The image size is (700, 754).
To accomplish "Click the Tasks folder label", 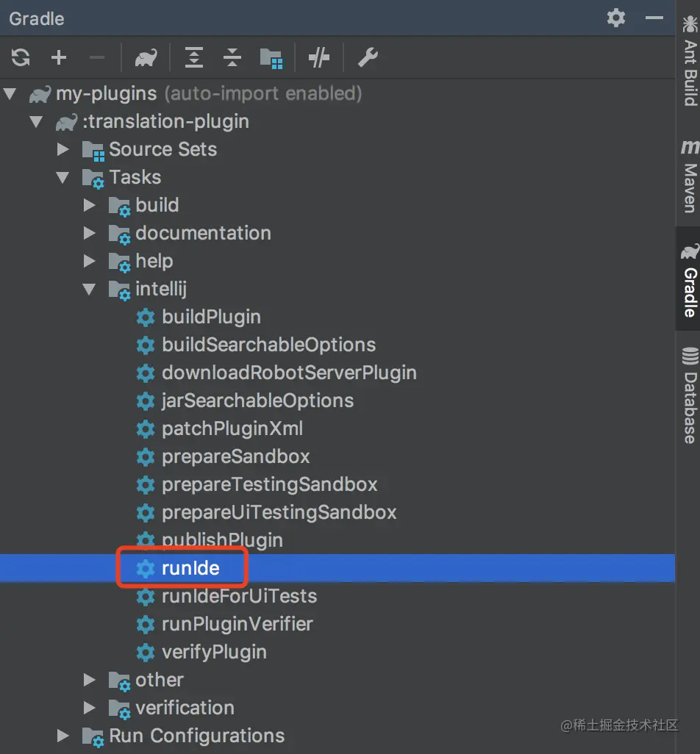I will pyautogui.click(x=135, y=177).
